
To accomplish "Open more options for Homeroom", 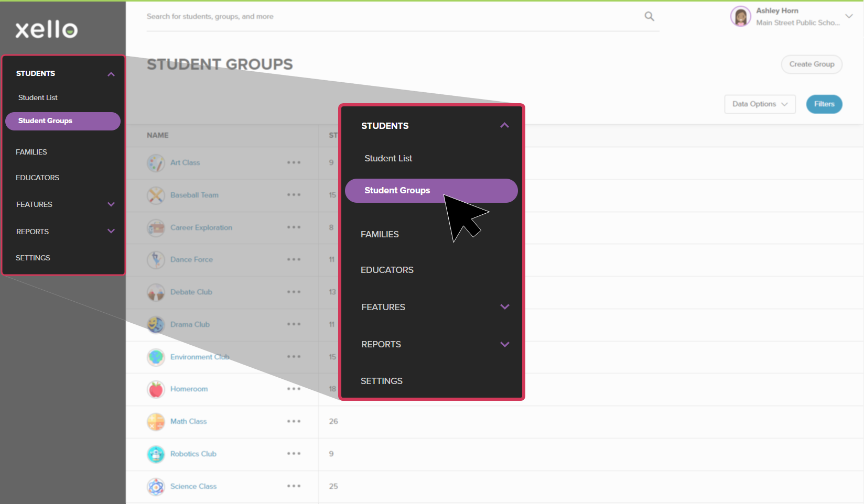I will pos(294,389).
